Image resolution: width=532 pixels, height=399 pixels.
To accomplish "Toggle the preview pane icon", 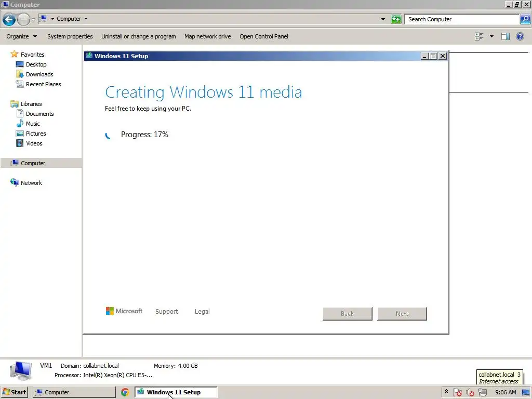I will (505, 36).
